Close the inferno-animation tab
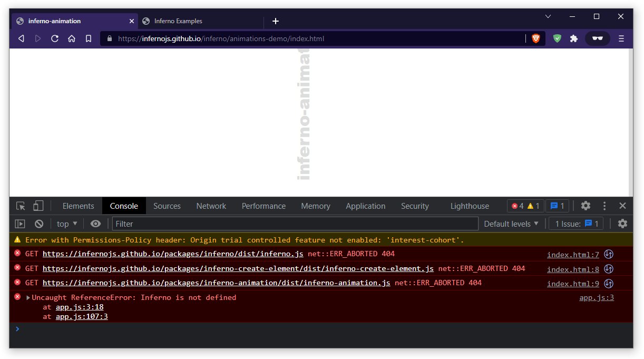This screenshot has width=644, height=359. tap(132, 21)
